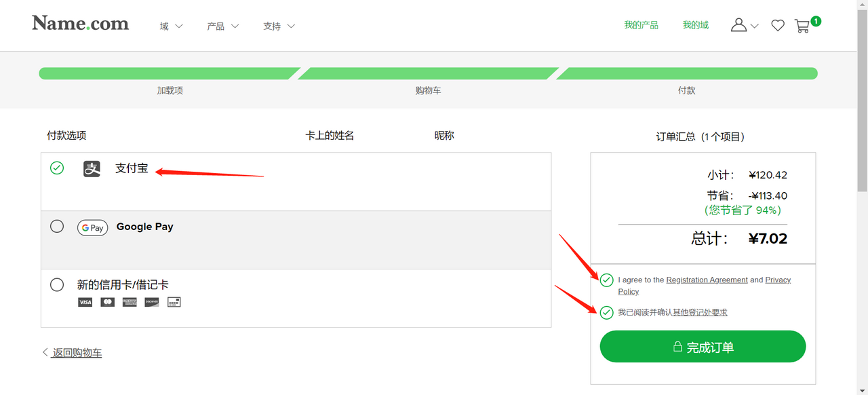Expand the 支持 dropdown menu
Screen dimensions: 868x395
pos(279,26)
